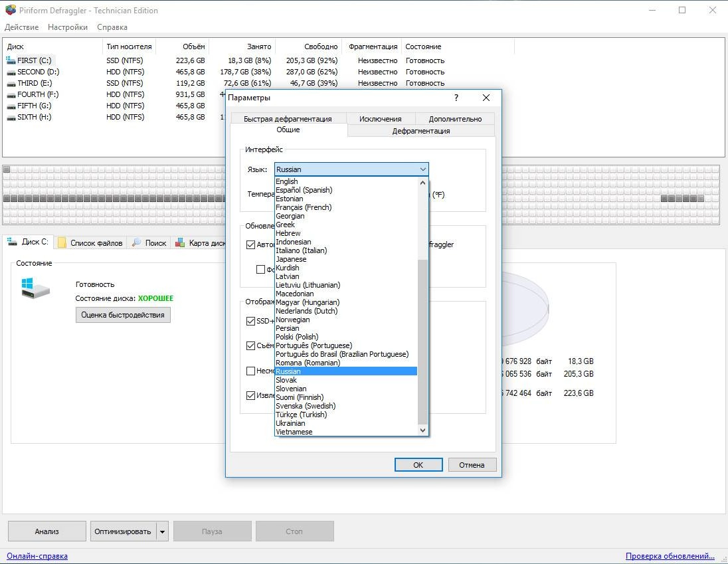Select the SIXTH (H:) drive icon
This screenshot has width=728, height=564.
click(11, 117)
